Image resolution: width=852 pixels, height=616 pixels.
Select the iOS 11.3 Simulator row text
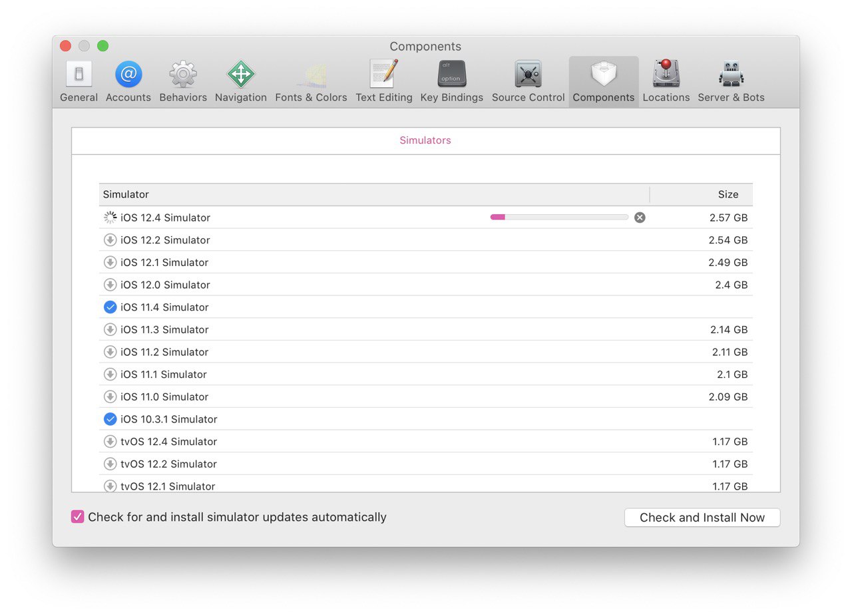pos(164,329)
